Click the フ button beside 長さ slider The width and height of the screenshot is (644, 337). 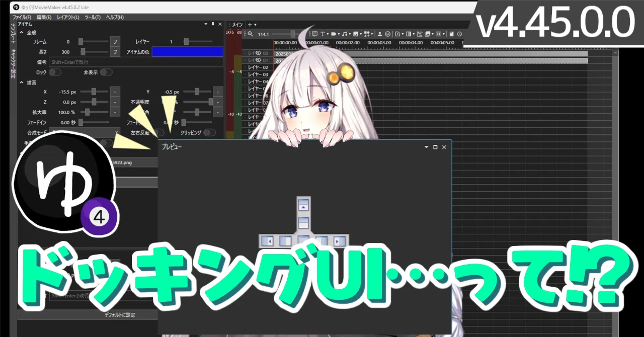(115, 52)
